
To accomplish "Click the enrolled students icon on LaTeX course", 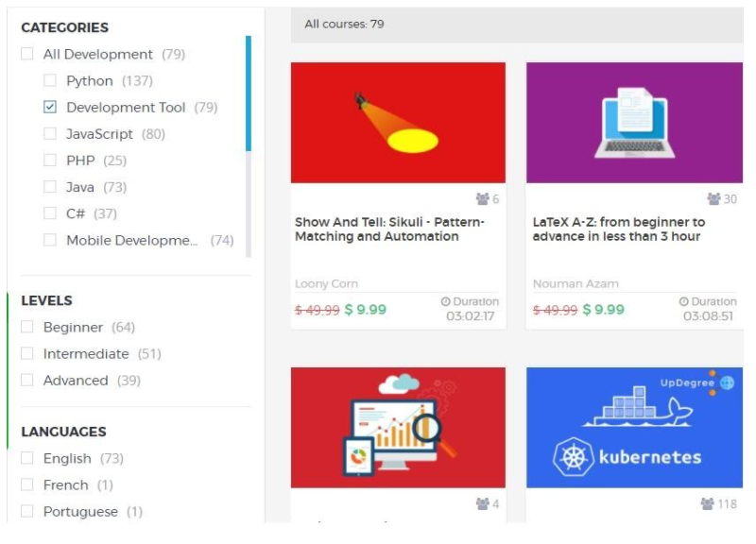I will pyautogui.click(x=713, y=199).
